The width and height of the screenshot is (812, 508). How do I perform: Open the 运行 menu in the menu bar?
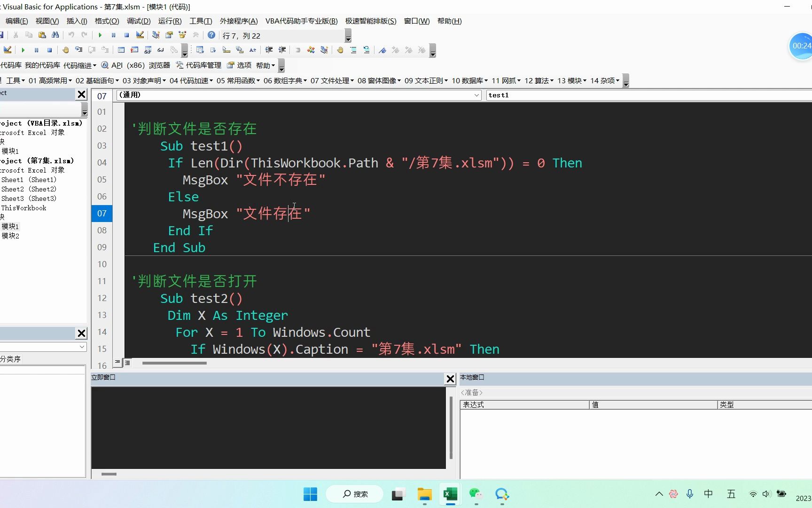pyautogui.click(x=169, y=21)
